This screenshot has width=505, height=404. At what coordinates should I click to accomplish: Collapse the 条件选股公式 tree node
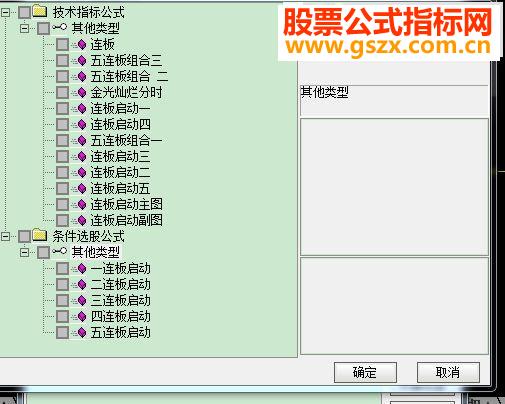[x=5, y=236]
